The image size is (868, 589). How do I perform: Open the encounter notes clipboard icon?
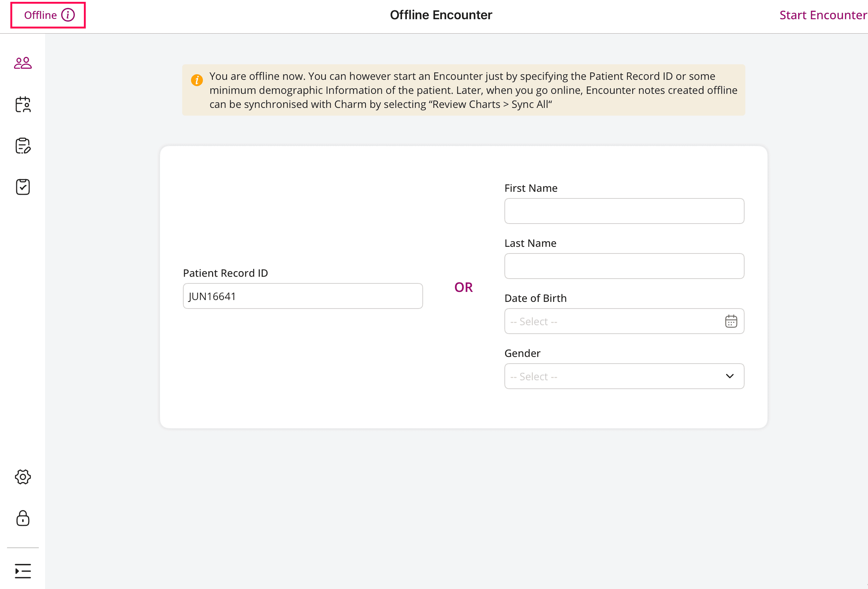coord(23,146)
